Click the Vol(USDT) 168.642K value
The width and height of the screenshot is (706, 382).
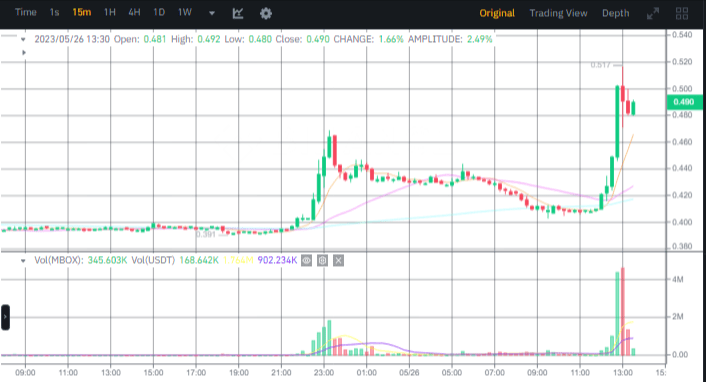click(x=199, y=260)
